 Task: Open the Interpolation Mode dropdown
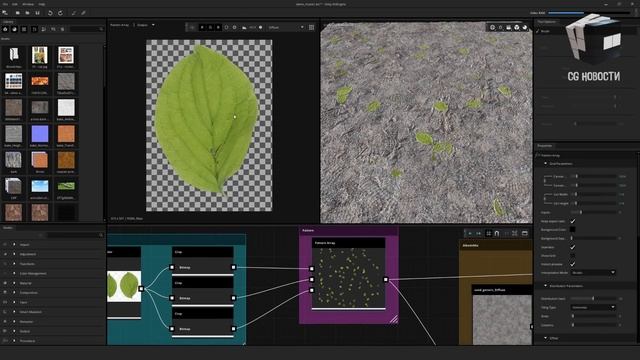(593, 272)
